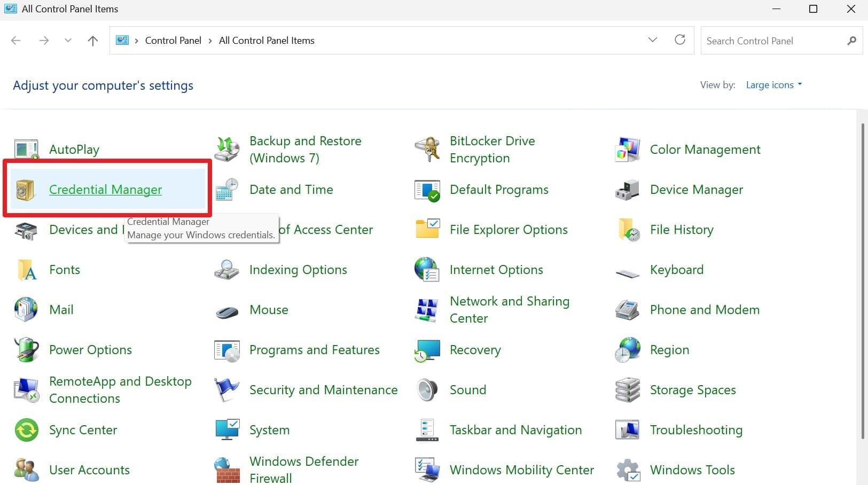The width and height of the screenshot is (868, 485).
Task: Open the View by Large icons dropdown
Action: [x=774, y=85]
